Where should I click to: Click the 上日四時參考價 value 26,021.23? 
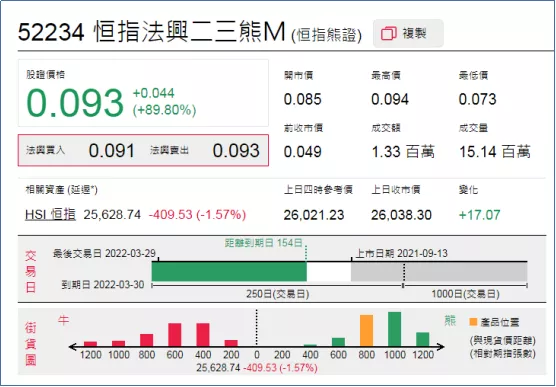pos(314,215)
